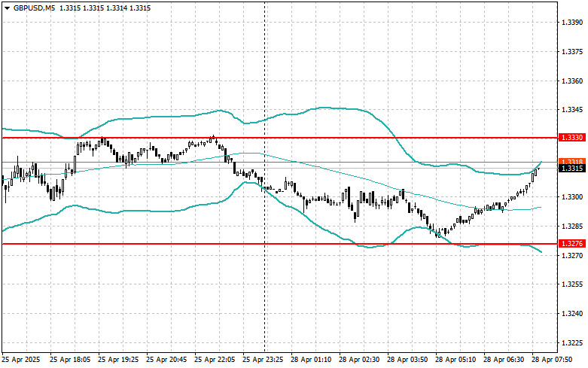Click the 28 Apr 07:50 time label

click(552, 360)
